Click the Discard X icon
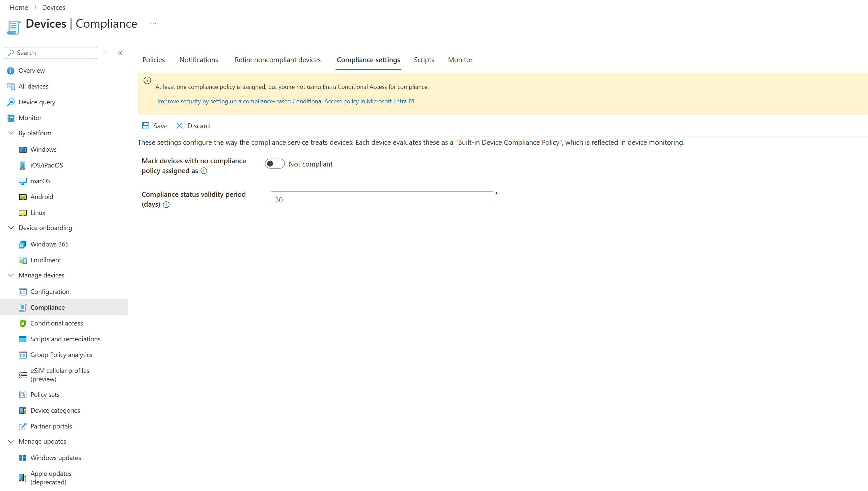Image resolution: width=868 pixels, height=491 pixels. pos(179,126)
